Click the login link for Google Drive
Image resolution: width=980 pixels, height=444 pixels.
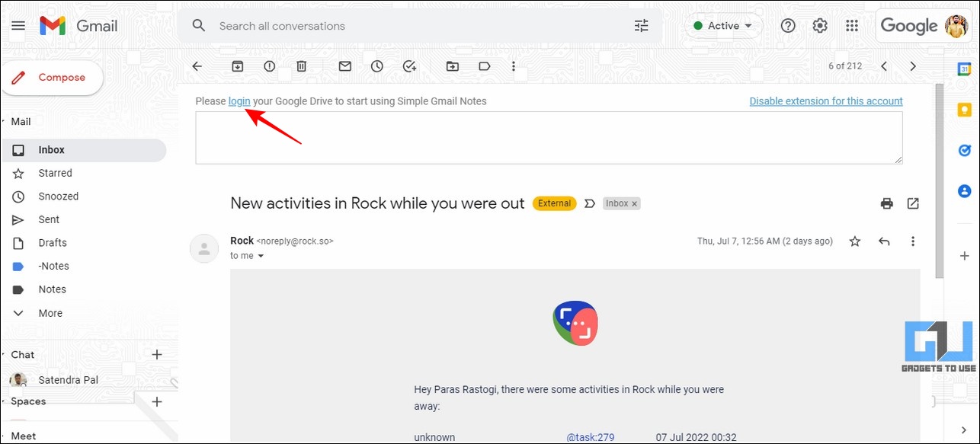[239, 101]
